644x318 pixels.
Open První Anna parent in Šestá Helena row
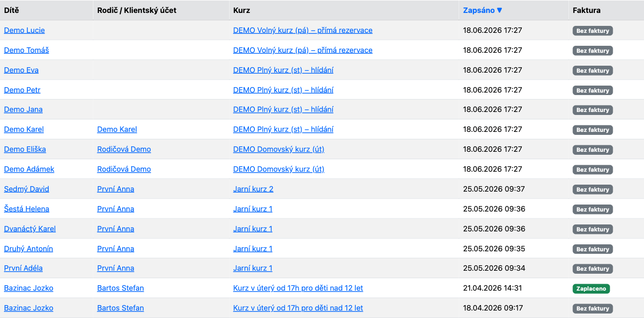tap(116, 209)
